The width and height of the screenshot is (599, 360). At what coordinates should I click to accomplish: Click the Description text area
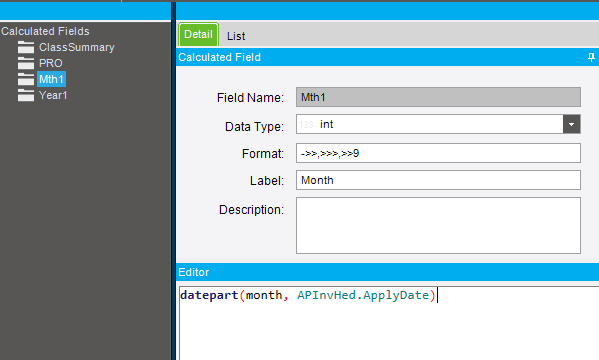pyautogui.click(x=438, y=225)
